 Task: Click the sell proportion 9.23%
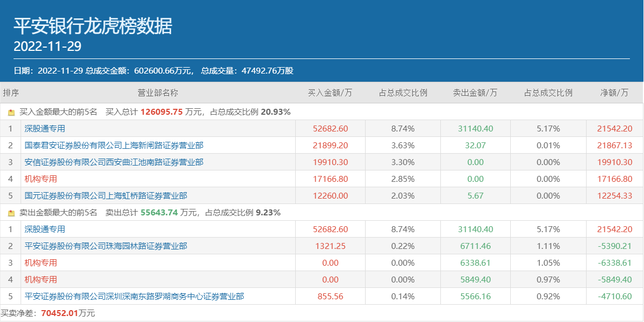[268, 213]
